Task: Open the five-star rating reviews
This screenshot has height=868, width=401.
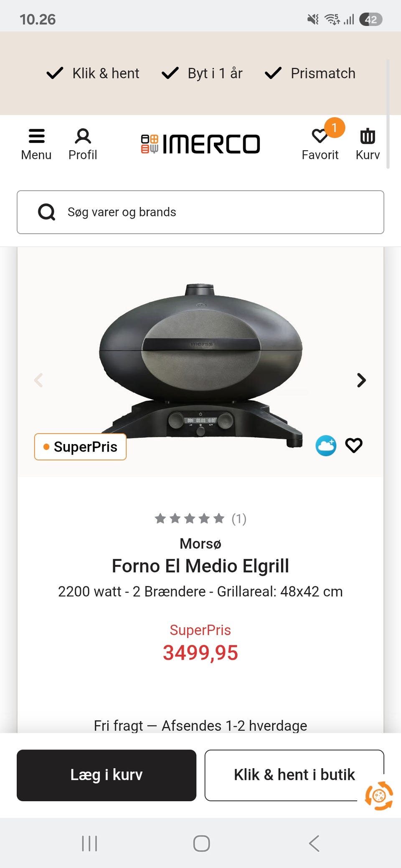Action: pos(200,519)
